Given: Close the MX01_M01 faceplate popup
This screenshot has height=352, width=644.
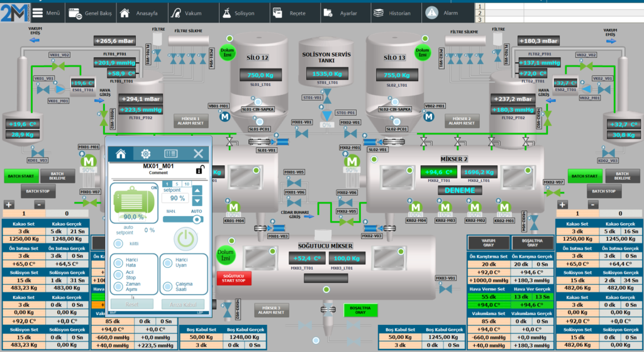Looking at the screenshot, I should [198, 154].
